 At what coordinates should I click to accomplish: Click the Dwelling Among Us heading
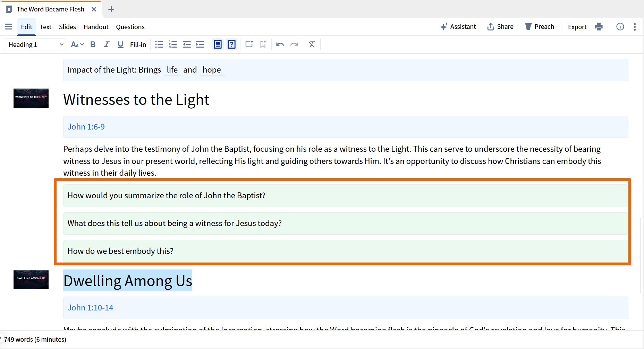click(x=128, y=281)
